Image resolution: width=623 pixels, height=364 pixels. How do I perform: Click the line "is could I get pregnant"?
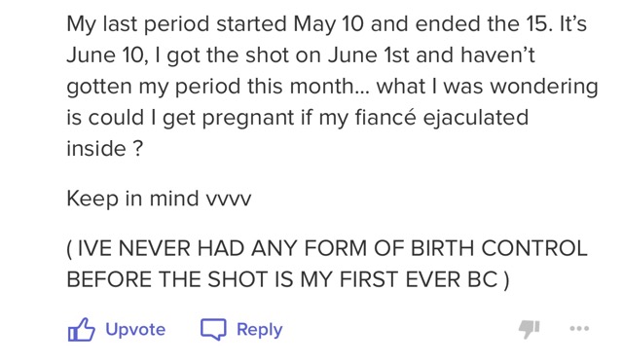coord(298,117)
